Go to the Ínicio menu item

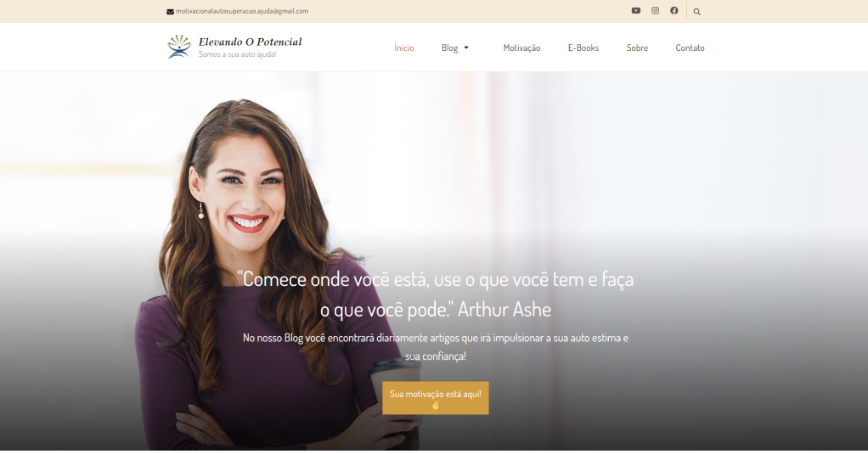click(404, 48)
